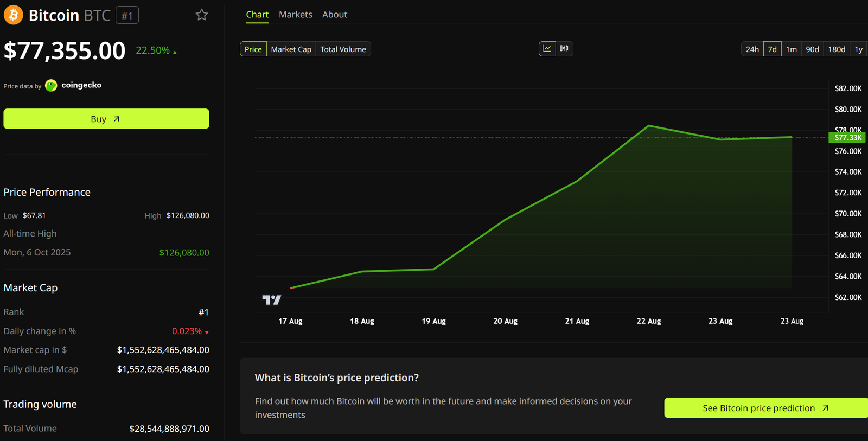The height and width of the screenshot is (441, 868).
Task: Click the 22.50% change percentage
Action: pyautogui.click(x=153, y=50)
